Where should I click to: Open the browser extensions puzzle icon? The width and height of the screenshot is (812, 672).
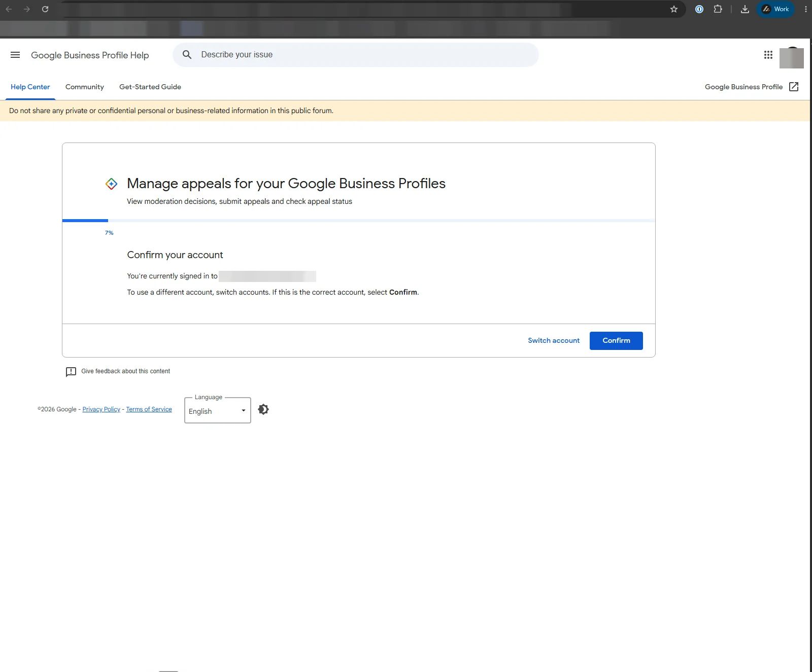click(718, 9)
